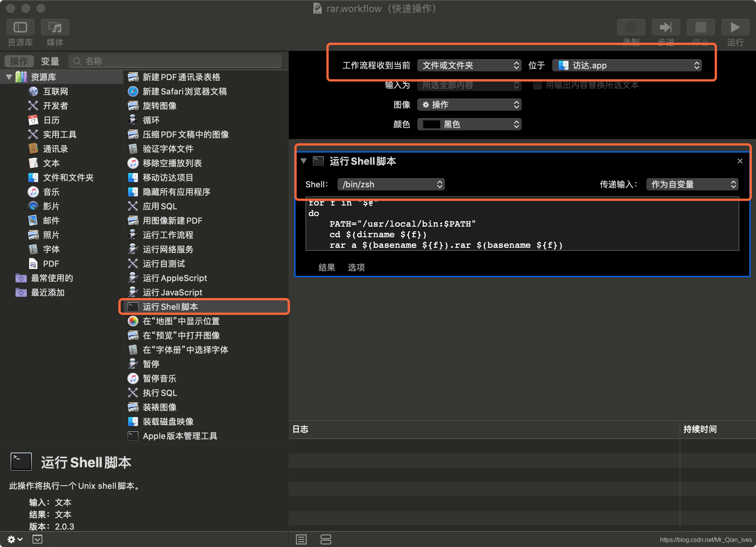
Task: Select the 文件和文件夹 category
Action: (68, 178)
